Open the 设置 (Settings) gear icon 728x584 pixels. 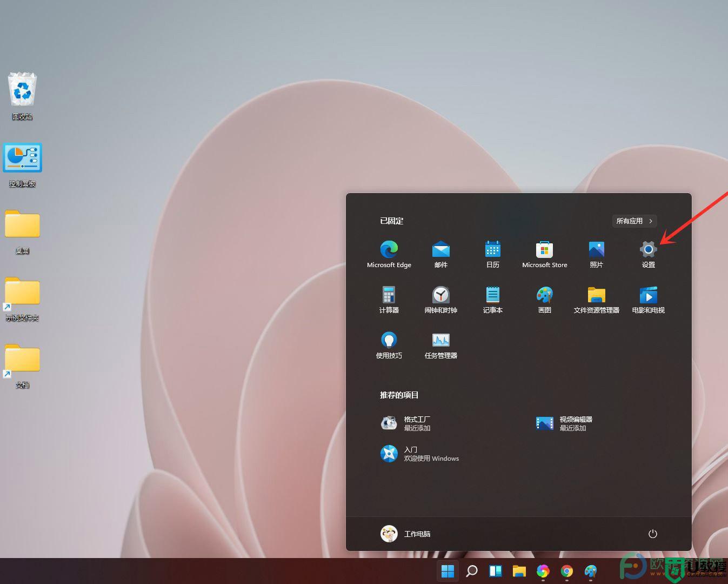[x=648, y=250]
